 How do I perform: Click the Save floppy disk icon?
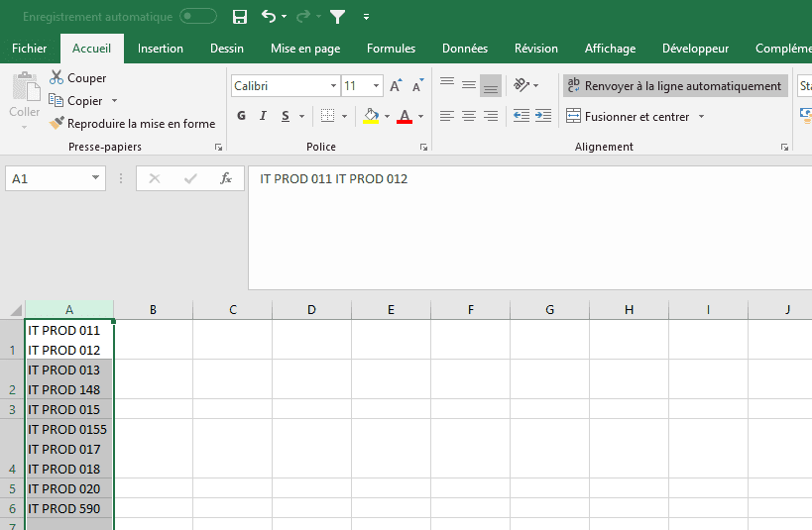pyautogui.click(x=239, y=17)
